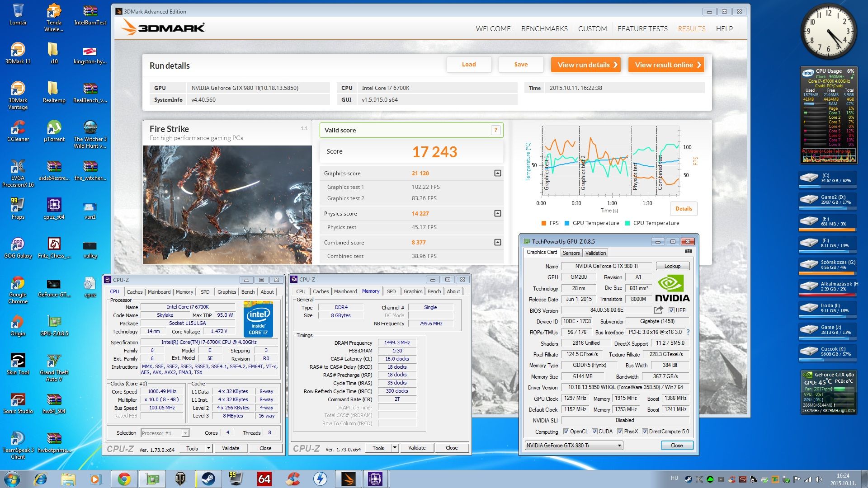Open the FEATURE TESTS tab in 3DMark

pos(642,28)
